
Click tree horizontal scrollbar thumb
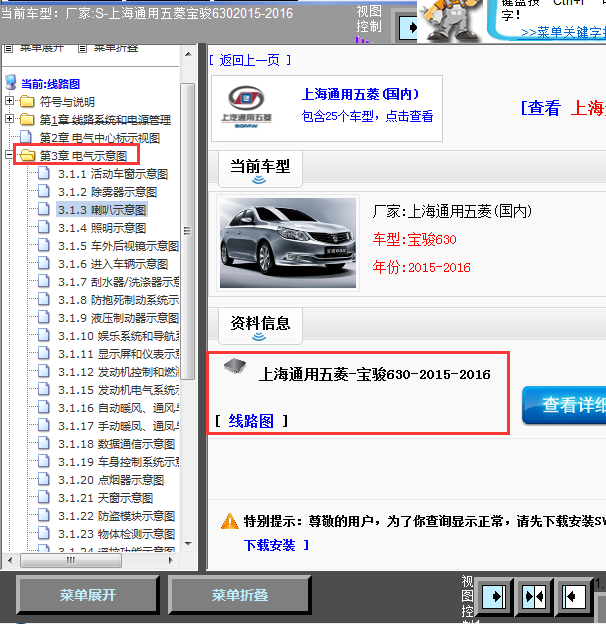(x=71, y=560)
